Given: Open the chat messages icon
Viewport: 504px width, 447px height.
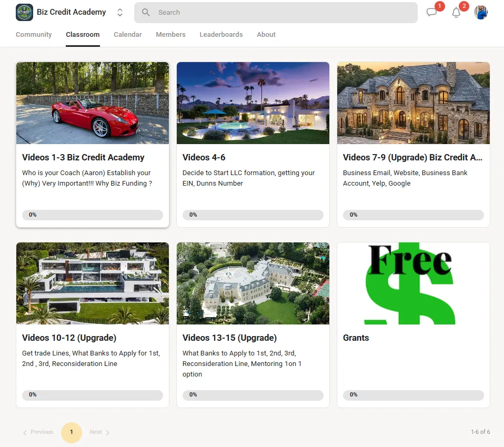Looking at the screenshot, I should 431,12.
